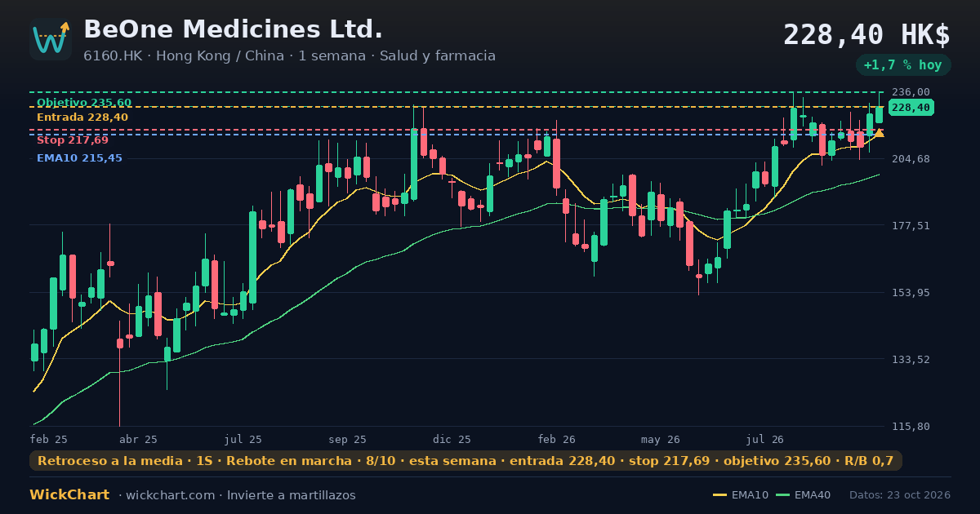Click the EMA40 legend entry

click(804, 495)
